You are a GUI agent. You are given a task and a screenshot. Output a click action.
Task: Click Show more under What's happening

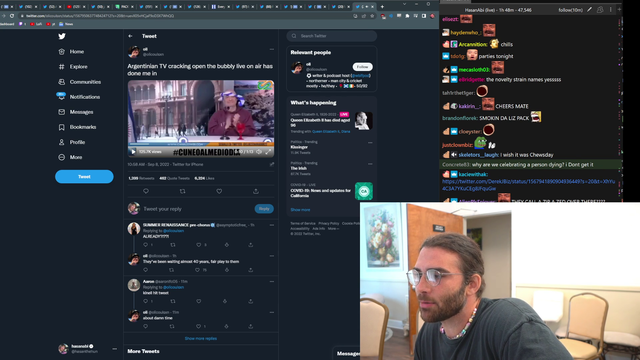coord(300,210)
